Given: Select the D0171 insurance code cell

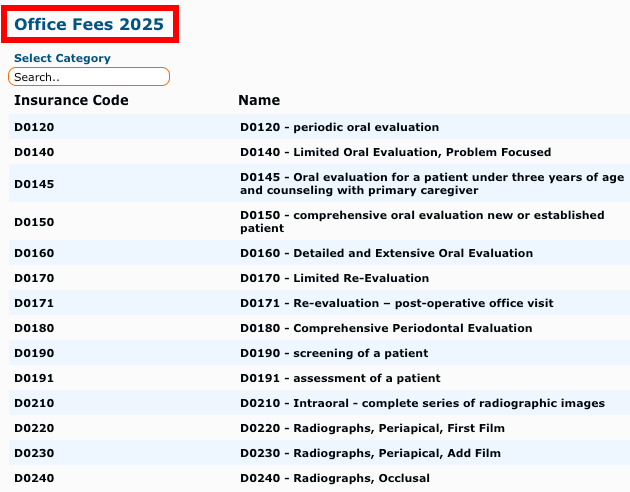Looking at the screenshot, I should click(34, 303).
